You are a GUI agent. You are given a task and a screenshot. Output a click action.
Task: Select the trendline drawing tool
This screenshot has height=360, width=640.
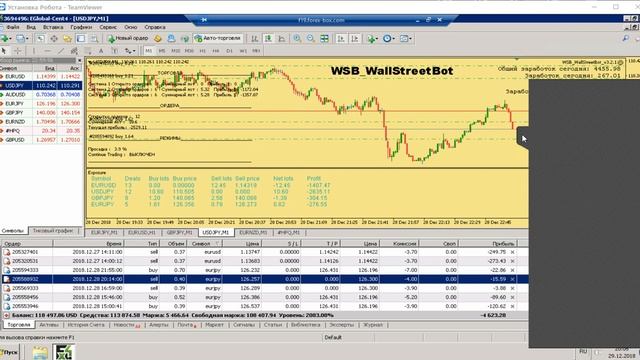click(61, 51)
